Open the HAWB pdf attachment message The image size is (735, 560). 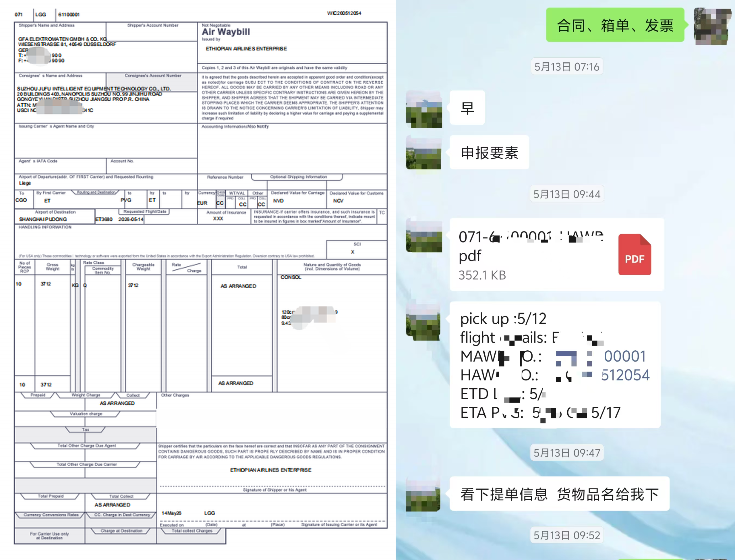coord(556,254)
